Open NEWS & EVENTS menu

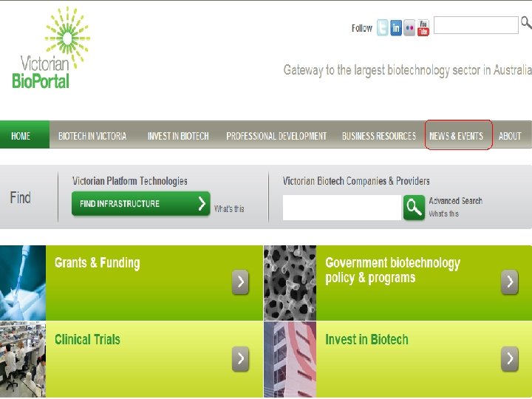coord(457,136)
